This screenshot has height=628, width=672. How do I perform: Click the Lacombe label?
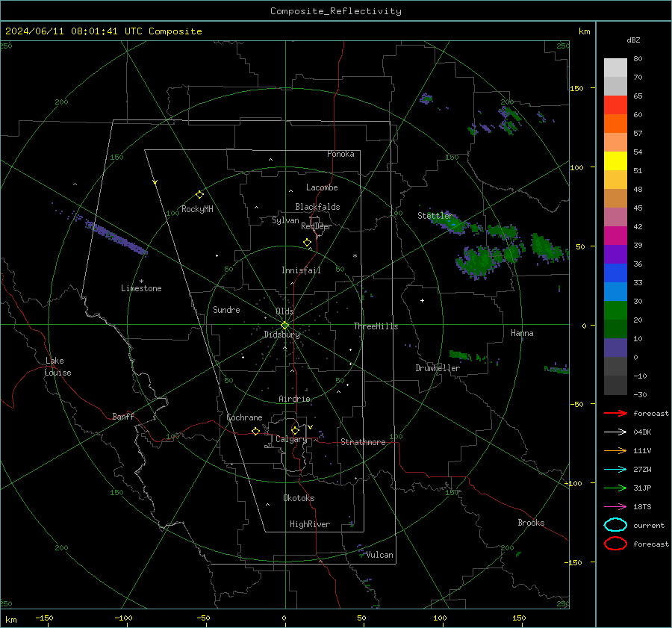click(322, 187)
